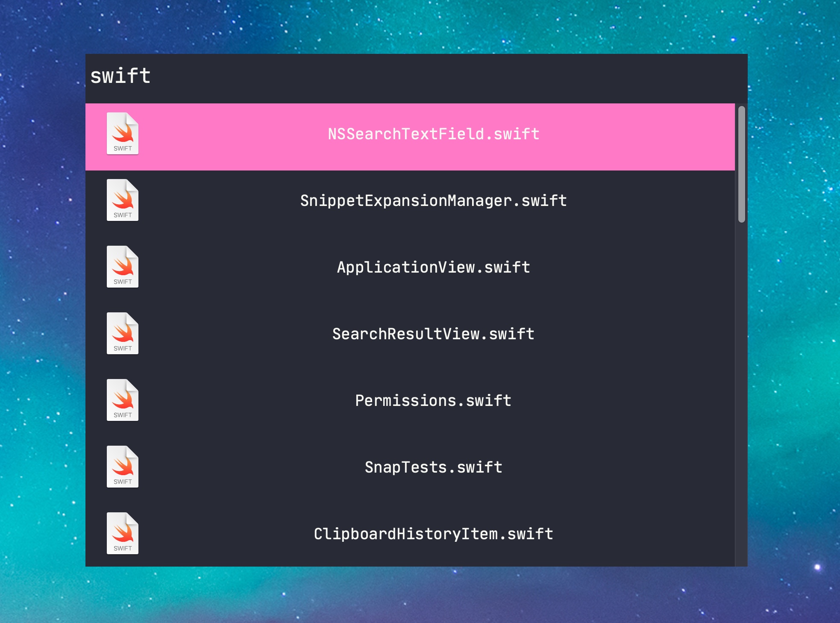Viewport: 840px width, 623px height.
Task: Select the ApplicationView.swift filename
Action: pos(433,267)
